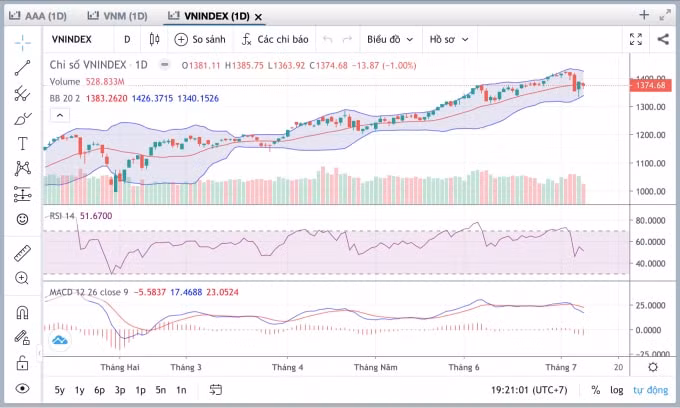680x408 pixels.
Task: Expand the Hồ sơ dropdown
Action: 449,39
